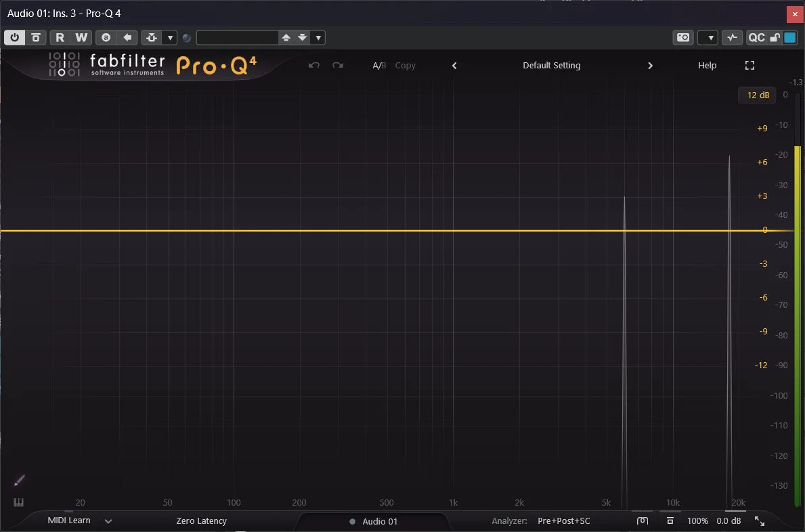Switch A/B setting with the 'a' icon
805x532 pixels.
tap(106, 37)
